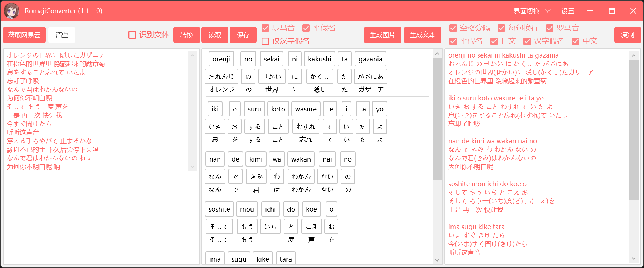Edit the 'そして' hiragana box
Screen dimensions: 644x268
pos(219,227)
